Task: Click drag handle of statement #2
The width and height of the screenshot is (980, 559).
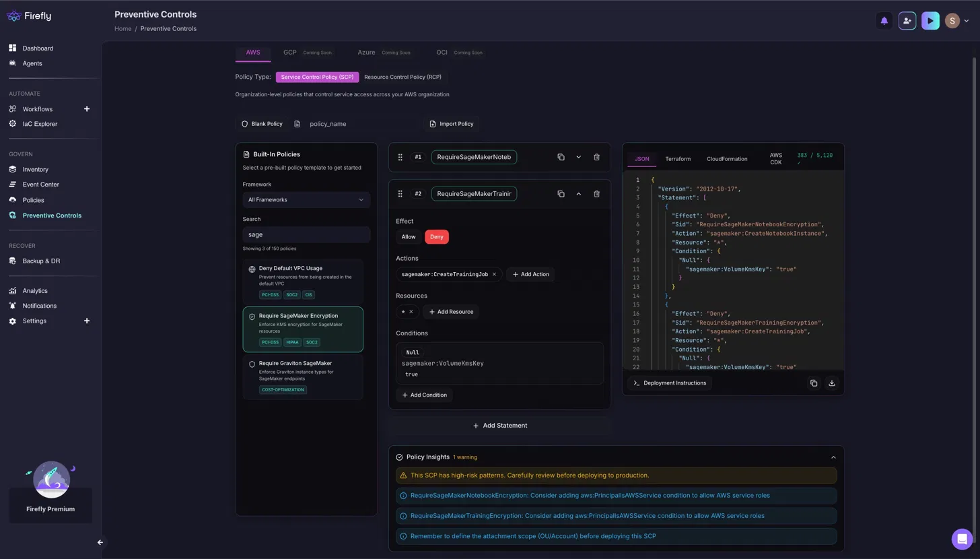Action: 400,194
